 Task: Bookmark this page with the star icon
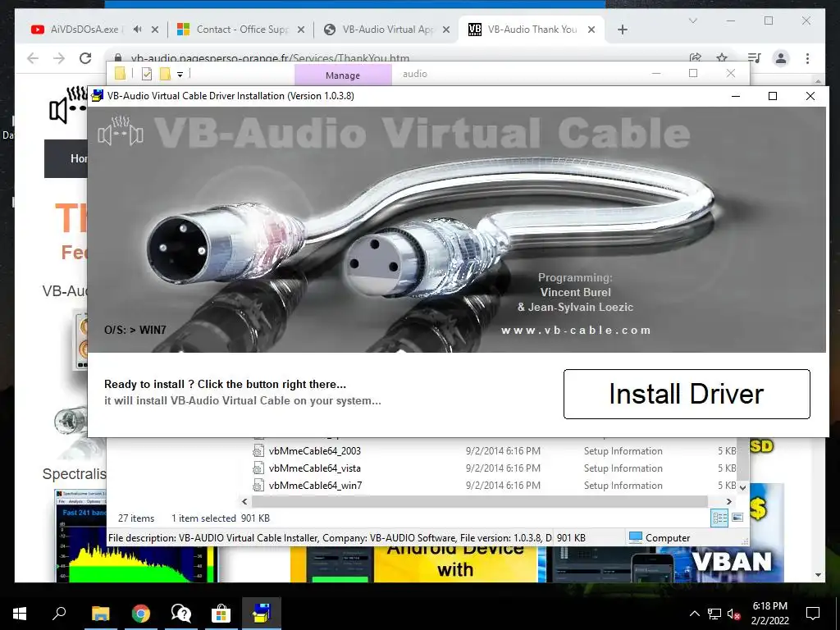[x=722, y=57]
